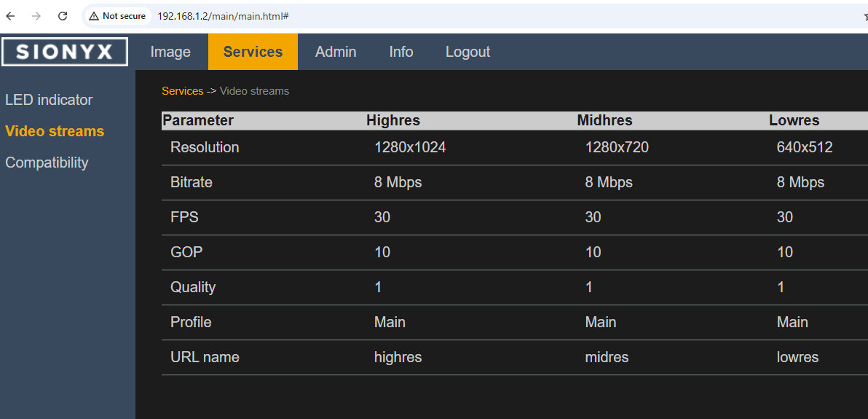
Task: Click the Services breadcrumb link
Action: 182,91
